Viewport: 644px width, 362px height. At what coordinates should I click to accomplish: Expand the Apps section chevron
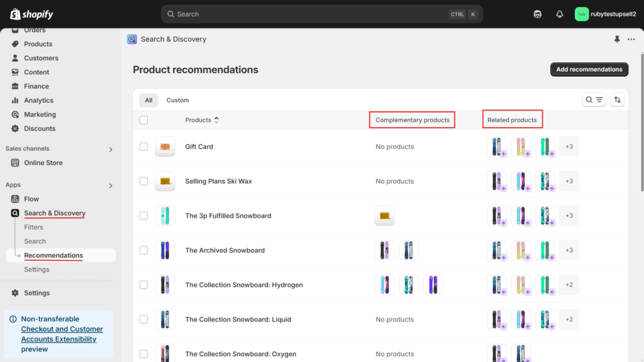click(111, 185)
